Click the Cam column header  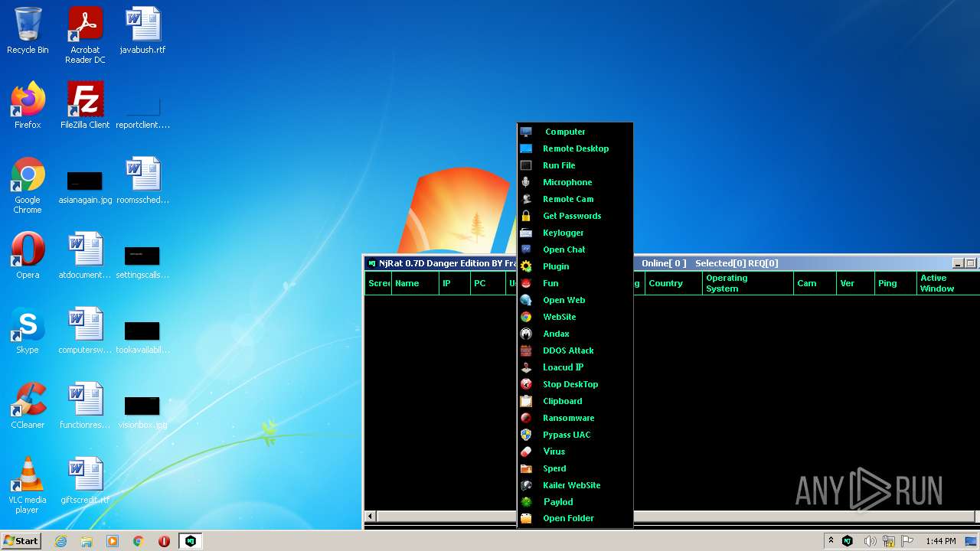[x=815, y=283]
